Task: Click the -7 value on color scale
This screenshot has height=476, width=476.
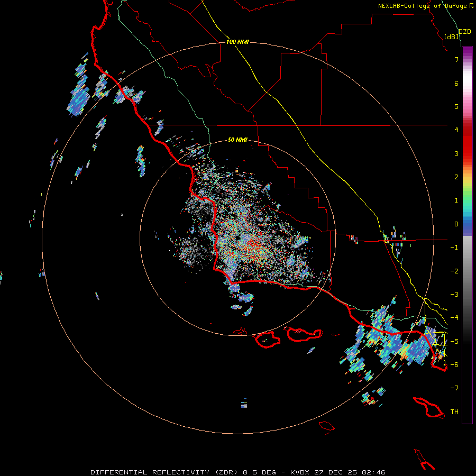Action: tap(454, 388)
